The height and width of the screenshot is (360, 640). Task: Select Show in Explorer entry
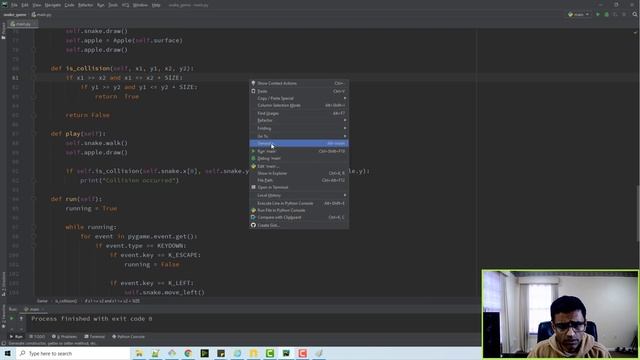point(299,173)
